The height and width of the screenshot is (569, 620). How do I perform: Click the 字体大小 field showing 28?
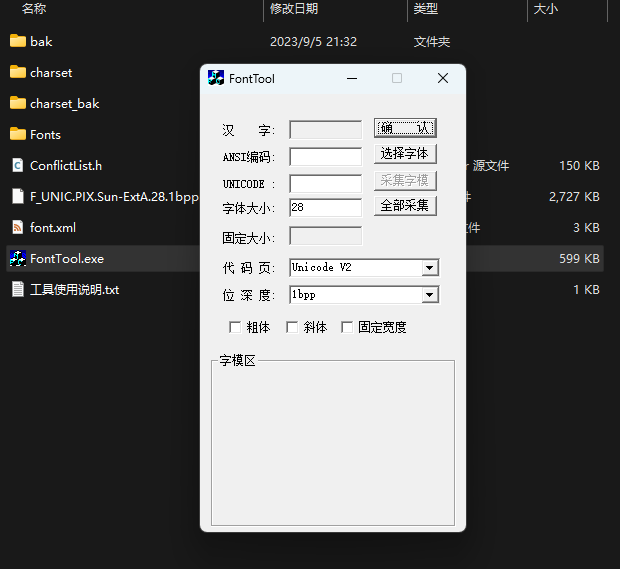coord(325,208)
